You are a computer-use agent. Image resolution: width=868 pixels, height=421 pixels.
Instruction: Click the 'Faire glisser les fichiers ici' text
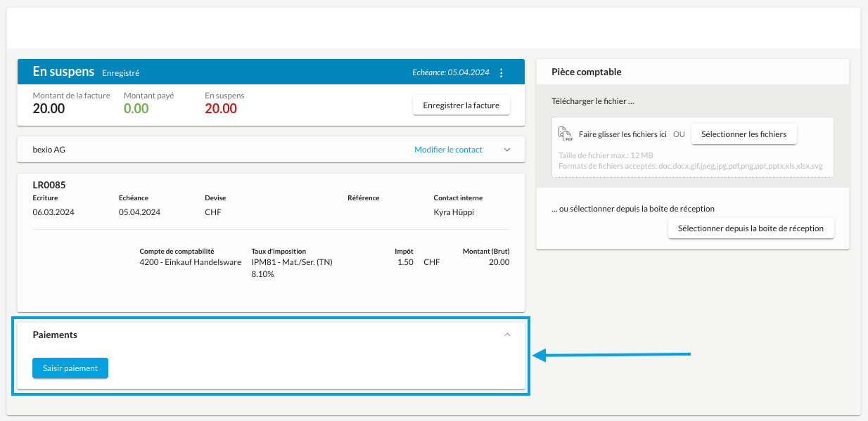[x=623, y=134]
